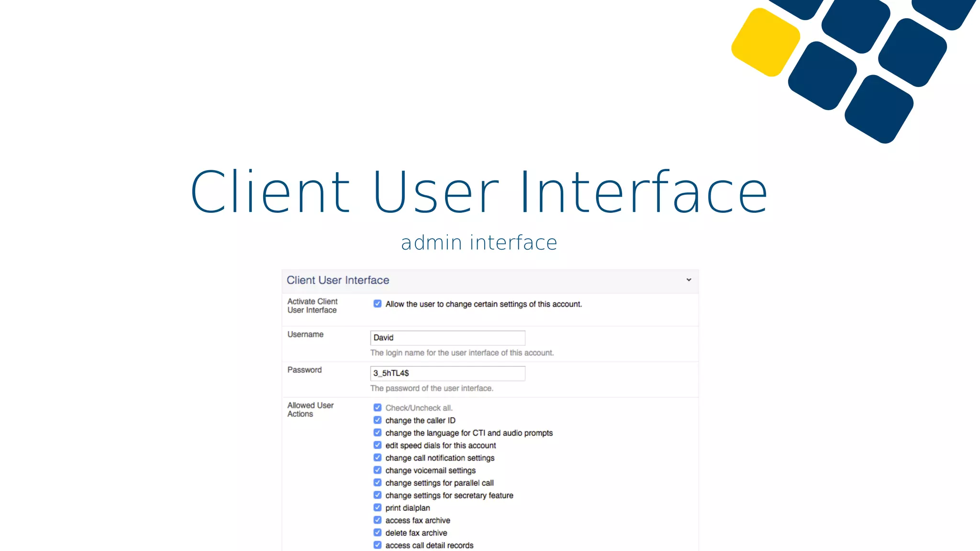Click the Password field with 3_5hTL4$
This screenshot has height=551, width=980.
coord(447,373)
